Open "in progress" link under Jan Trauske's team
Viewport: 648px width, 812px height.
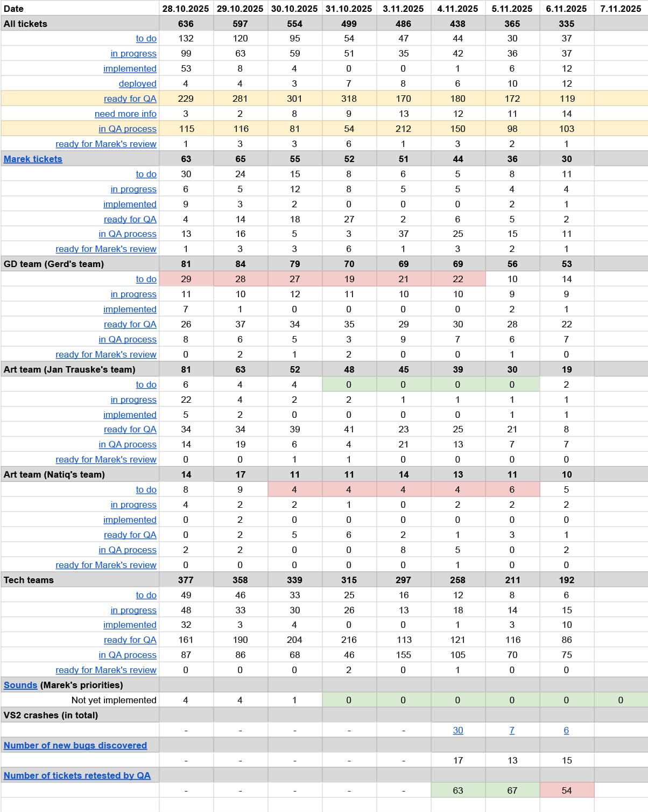coord(133,400)
